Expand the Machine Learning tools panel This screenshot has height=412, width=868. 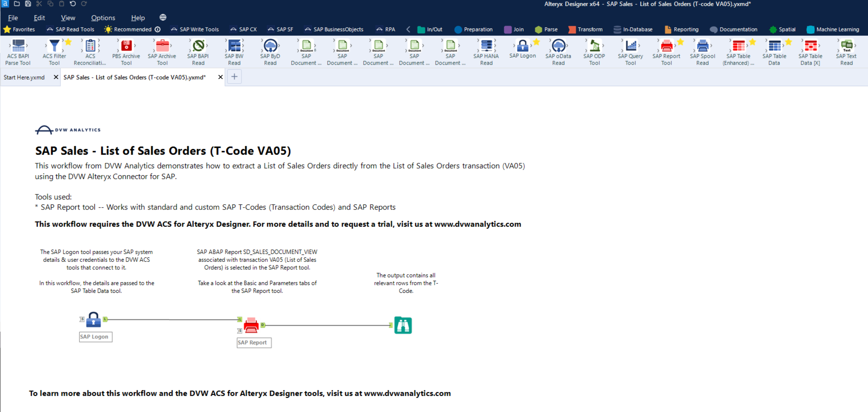(837, 29)
